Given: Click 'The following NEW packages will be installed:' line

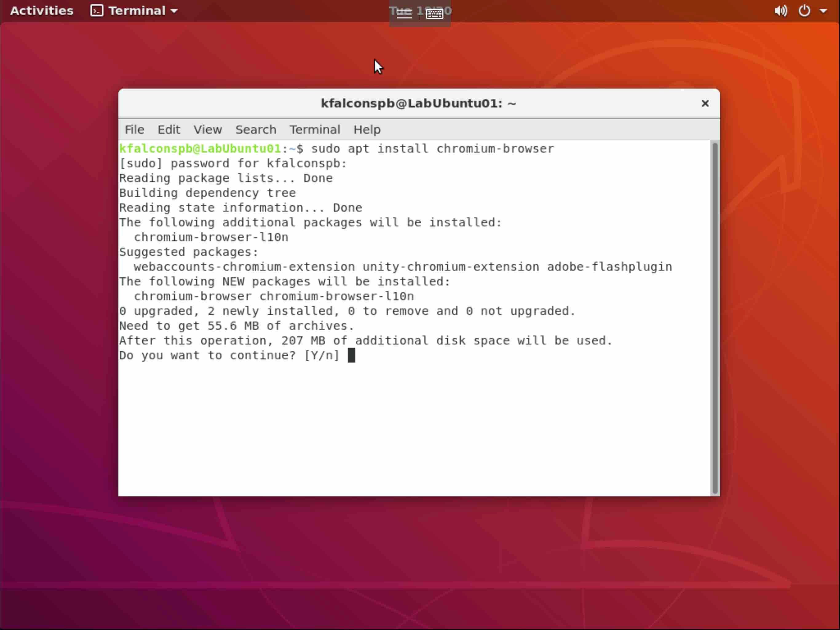Looking at the screenshot, I should [x=285, y=281].
